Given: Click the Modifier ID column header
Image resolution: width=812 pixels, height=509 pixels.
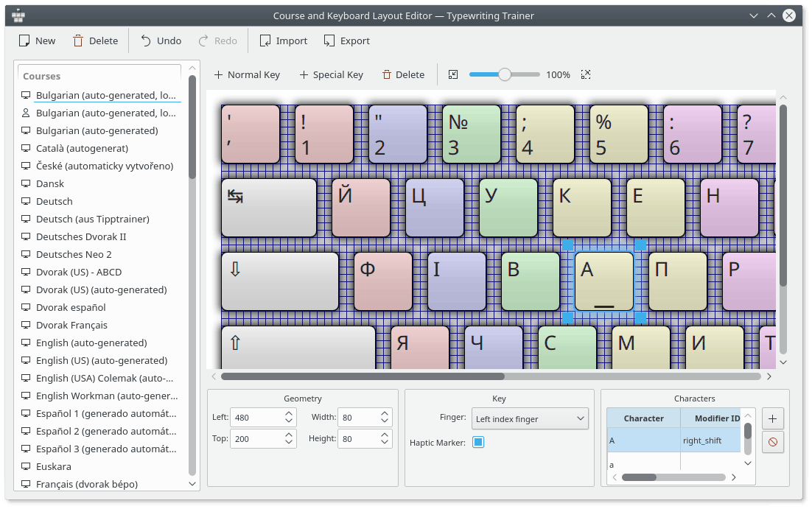Looking at the screenshot, I should click(x=710, y=418).
